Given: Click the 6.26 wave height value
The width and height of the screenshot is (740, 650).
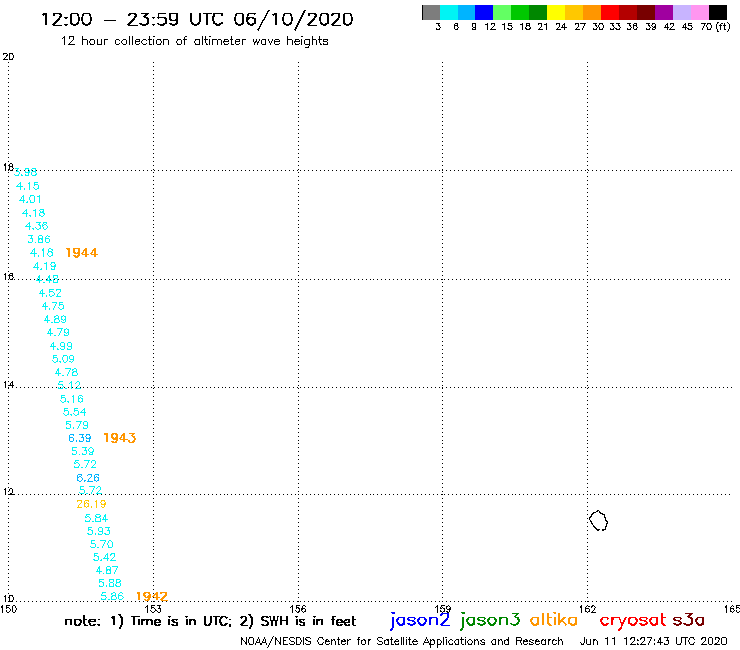Looking at the screenshot, I should pos(88,478).
